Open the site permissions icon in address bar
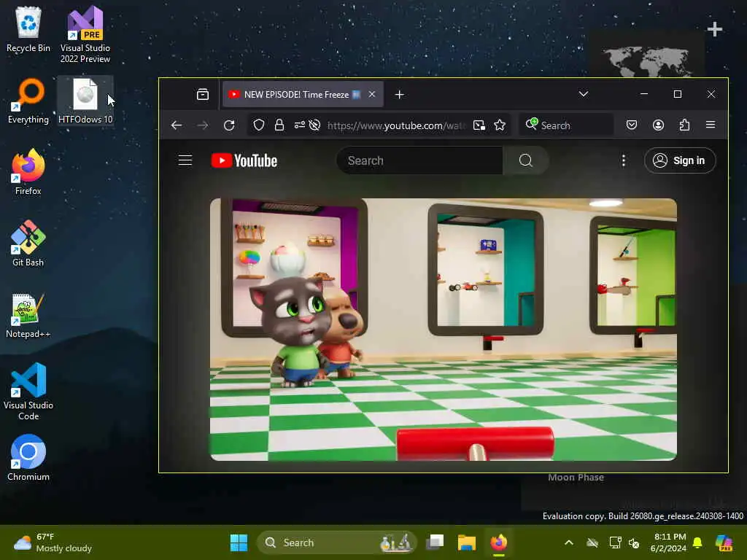Viewport: 747px width, 560px height. (x=299, y=125)
